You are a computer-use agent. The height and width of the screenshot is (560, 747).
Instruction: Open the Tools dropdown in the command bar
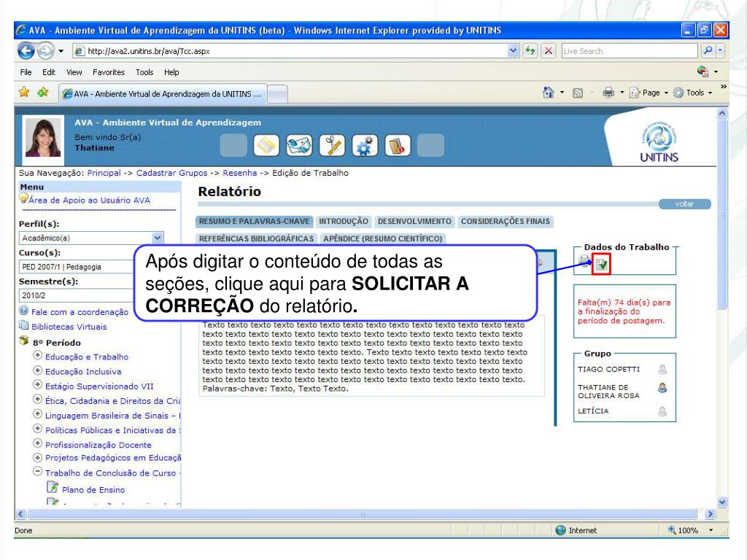coord(693,93)
